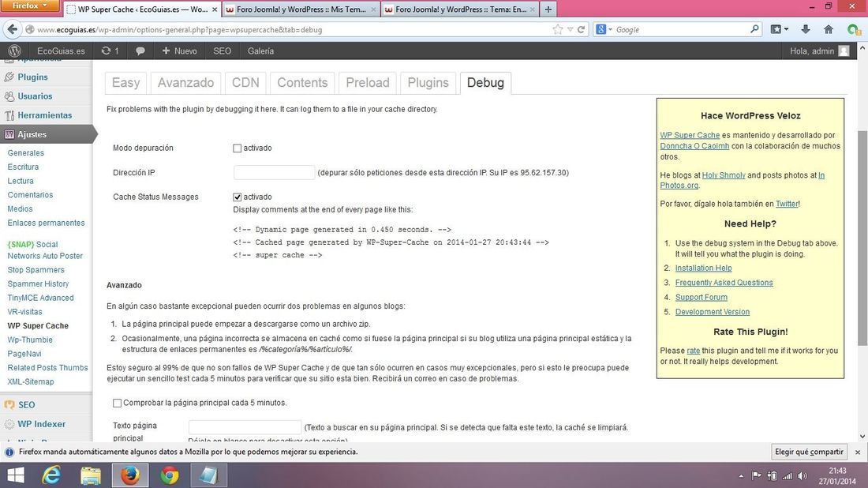This screenshot has height=488, width=868.
Task: Open the Firefox menu dropdown button
Action: coord(31,6)
